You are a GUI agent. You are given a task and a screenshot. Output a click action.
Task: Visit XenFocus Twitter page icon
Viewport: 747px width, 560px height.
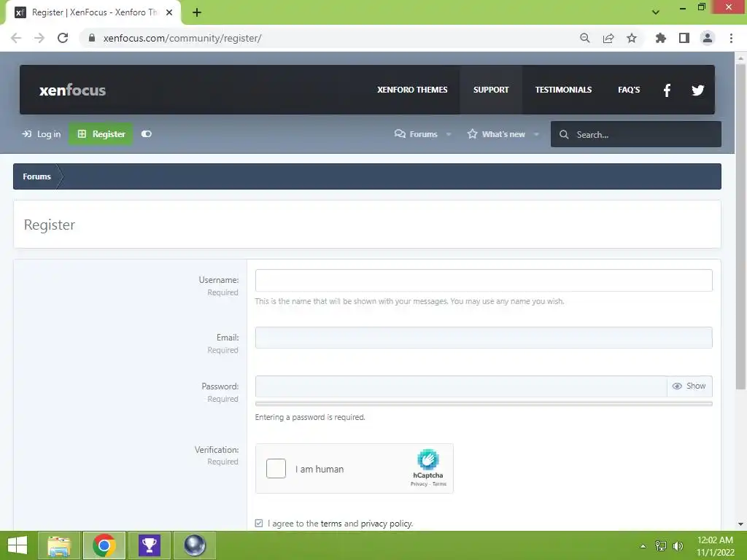pyautogui.click(x=698, y=90)
